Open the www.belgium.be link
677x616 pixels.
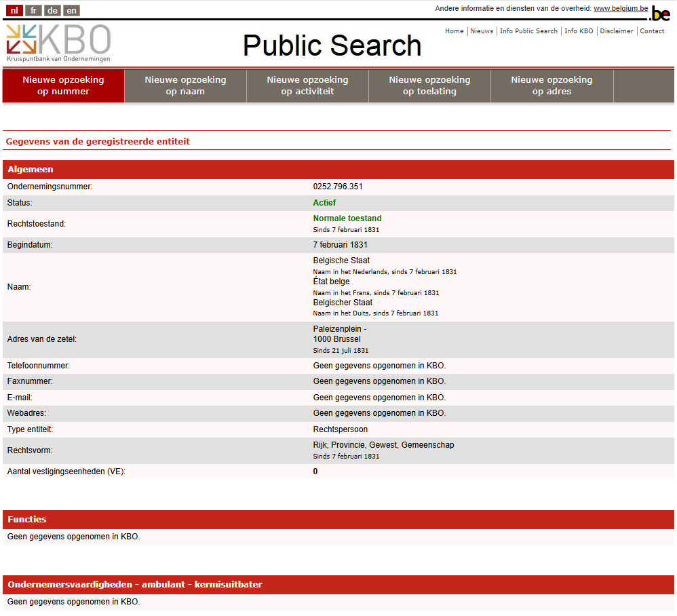(x=620, y=8)
